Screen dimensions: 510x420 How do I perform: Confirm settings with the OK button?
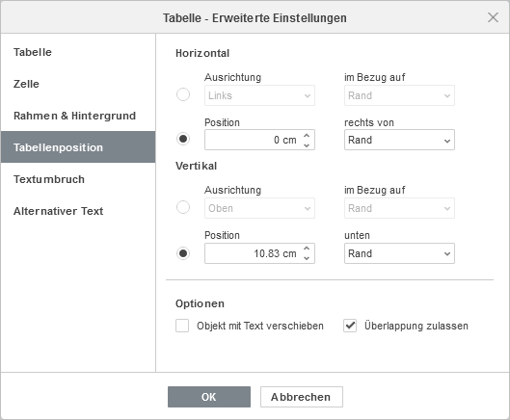coord(209,397)
